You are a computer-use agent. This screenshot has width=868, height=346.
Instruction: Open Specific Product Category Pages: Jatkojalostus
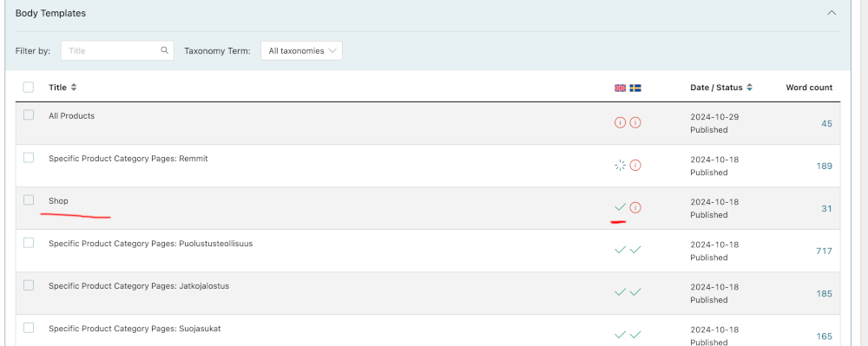(x=138, y=286)
